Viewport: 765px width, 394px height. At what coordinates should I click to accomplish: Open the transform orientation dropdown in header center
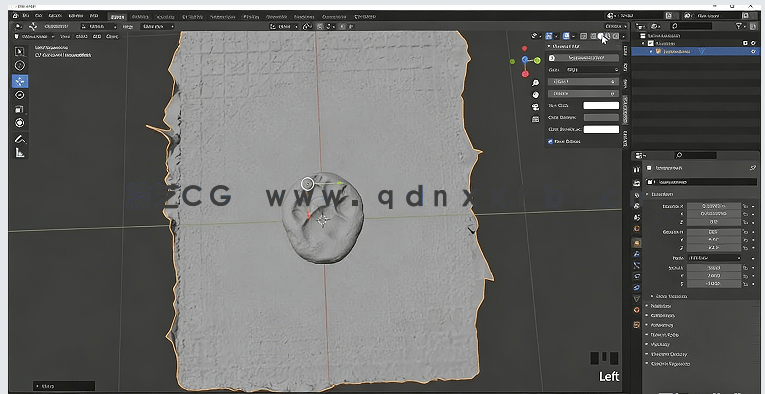(x=284, y=26)
